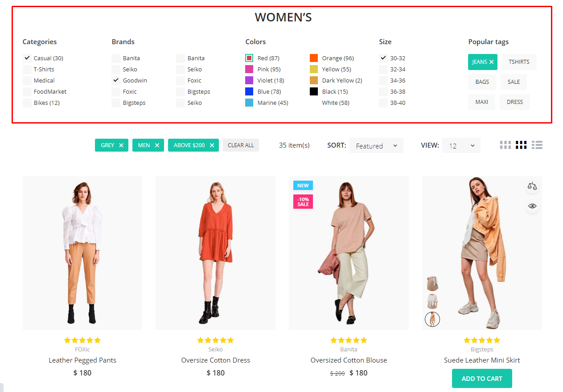The height and width of the screenshot is (392, 563).
Task: Select the DRESS popular tag
Action: point(514,102)
